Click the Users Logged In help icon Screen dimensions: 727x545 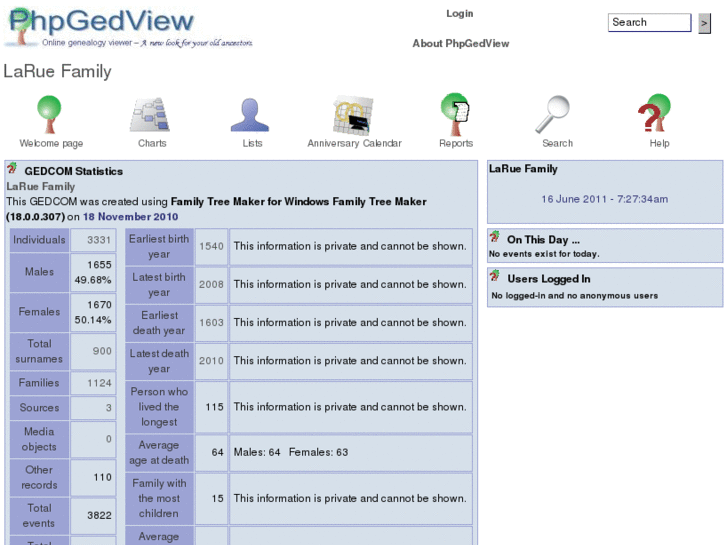(495, 276)
